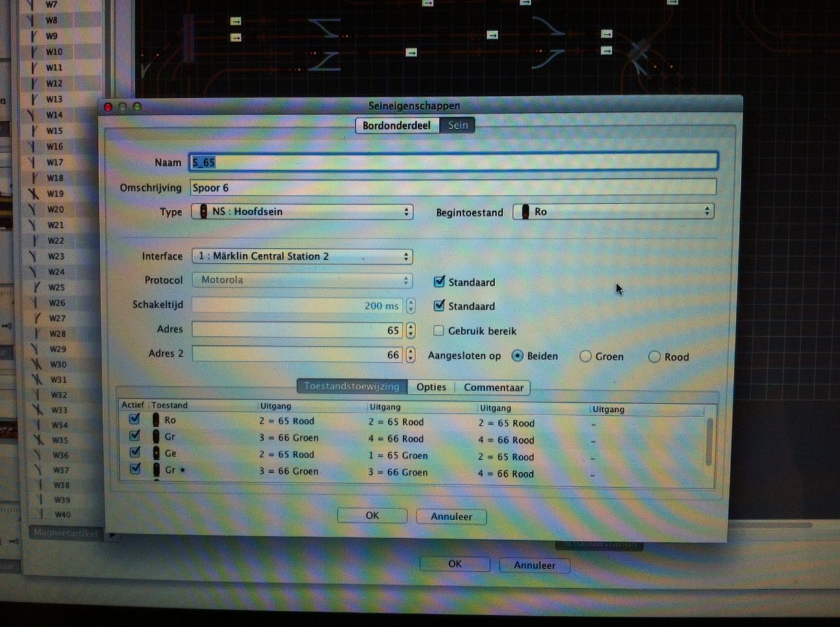Click the Adres 2 stepper arrows

point(411,354)
